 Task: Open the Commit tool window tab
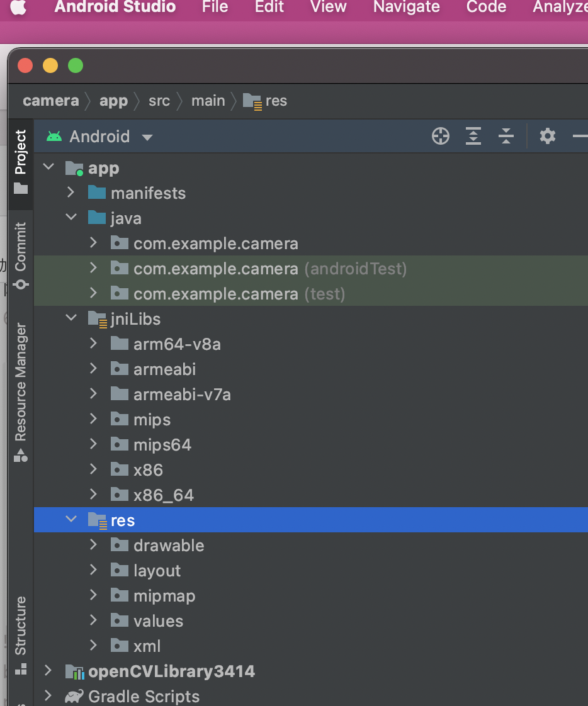21,255
